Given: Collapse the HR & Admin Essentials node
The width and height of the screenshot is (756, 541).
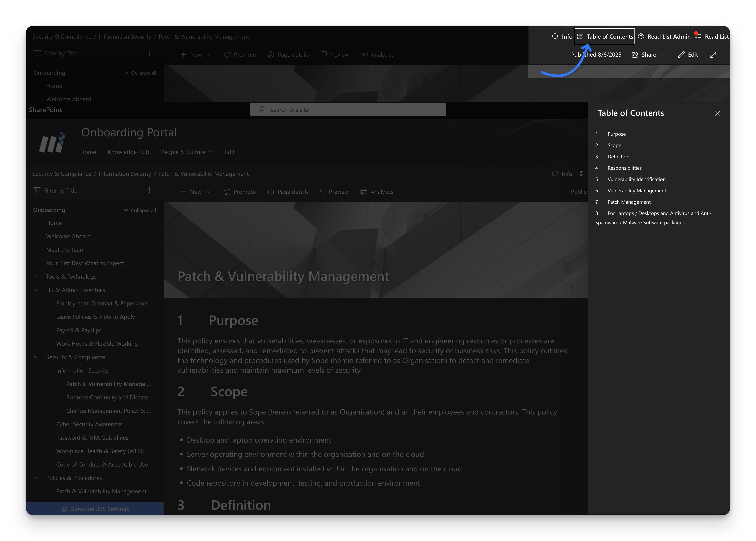Looking at the screenshot, I should (x=36, y=290).
